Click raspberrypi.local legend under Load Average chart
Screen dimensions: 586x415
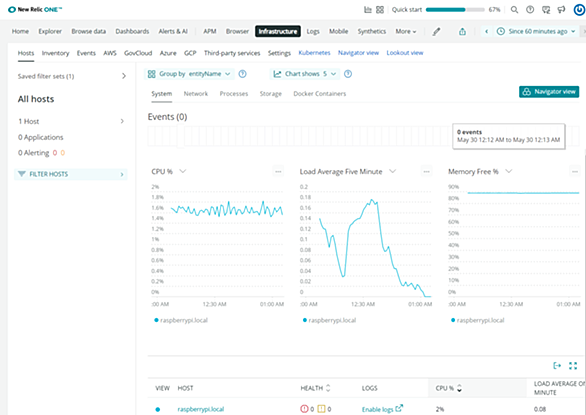point(329,320)
